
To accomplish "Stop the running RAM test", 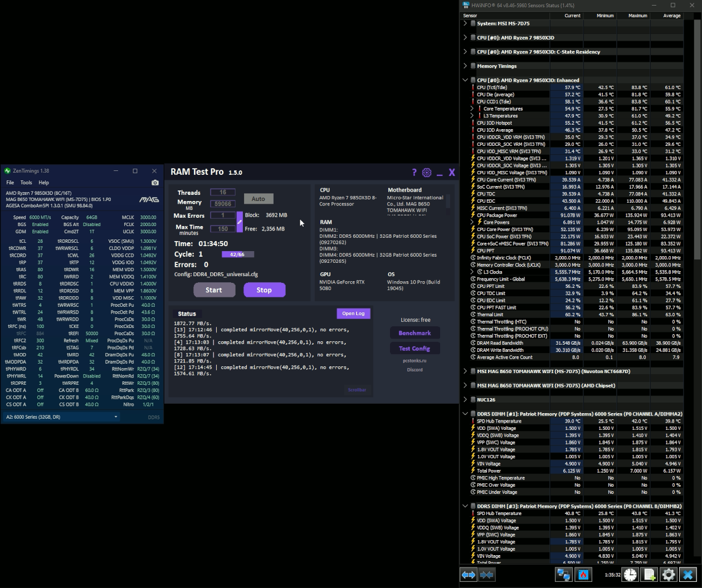I will pyautogui.click(x=264, y=290).
